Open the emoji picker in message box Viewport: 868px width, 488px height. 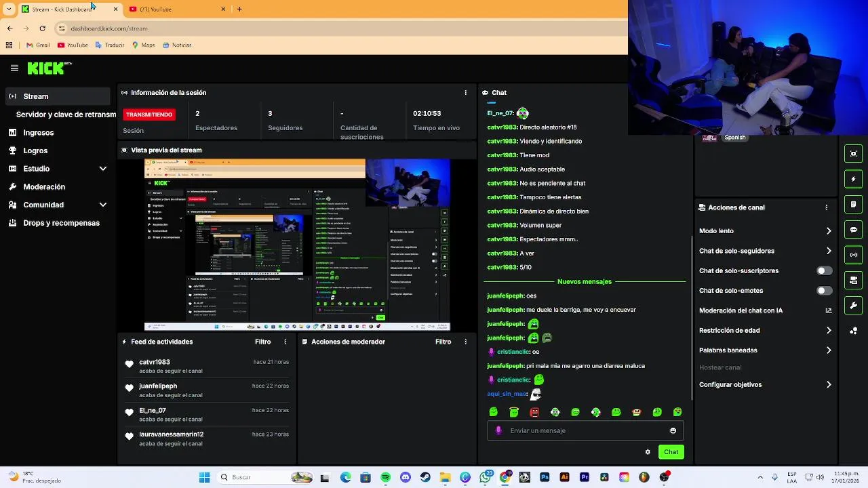pyautogui.click(x=673, y=431)
